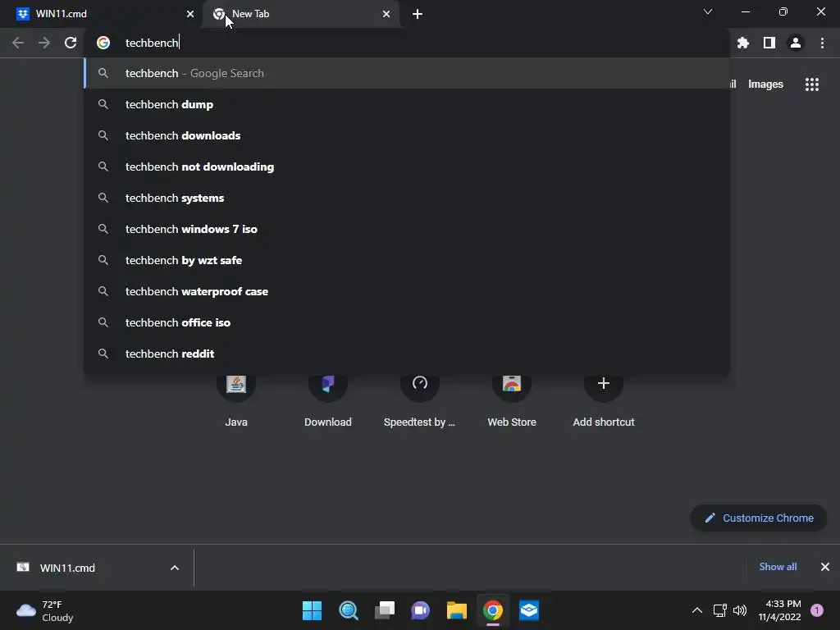The width and height of the screenshot is (840, 630).
Task: Open the Web Store shortcut tile
Action: tap(512, 399)
